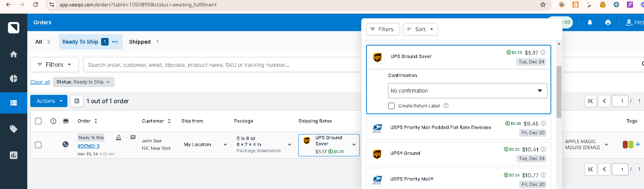The height and width of the screenshot is (189, 644).
Task: Open the Actions dropdown
Action: click(x=49, y=101)
